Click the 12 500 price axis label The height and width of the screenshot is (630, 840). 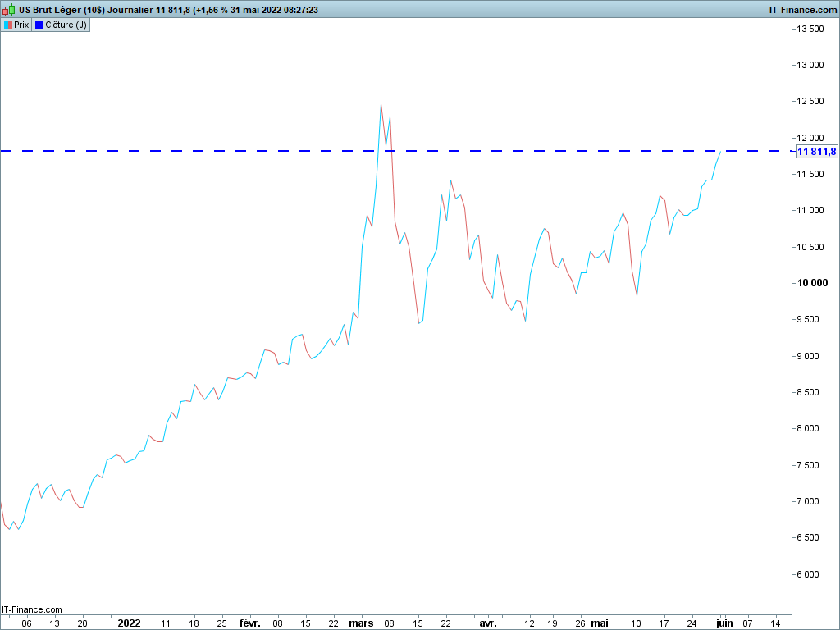coord(810,101)
